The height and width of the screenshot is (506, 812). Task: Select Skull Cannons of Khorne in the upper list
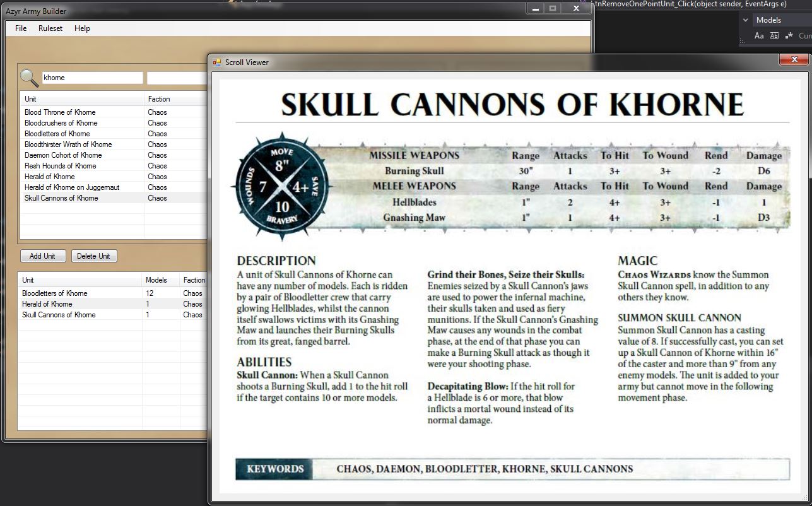coord(114,198)
